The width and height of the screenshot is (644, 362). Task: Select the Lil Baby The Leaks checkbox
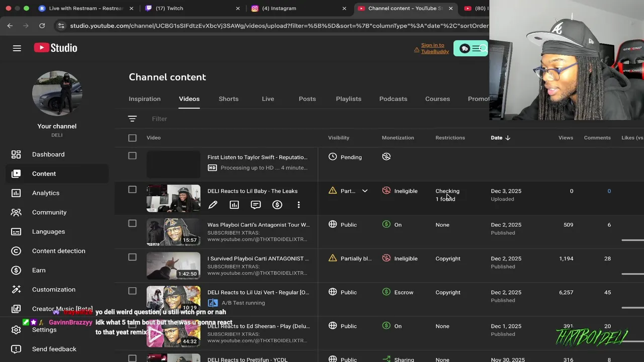click(132, 190)
